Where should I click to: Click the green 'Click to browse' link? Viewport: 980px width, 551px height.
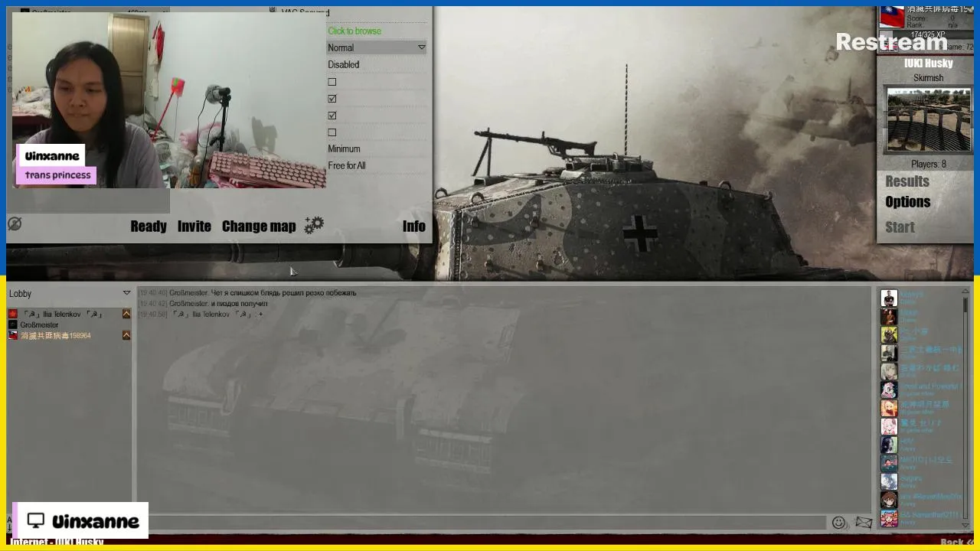click(354, 31)
